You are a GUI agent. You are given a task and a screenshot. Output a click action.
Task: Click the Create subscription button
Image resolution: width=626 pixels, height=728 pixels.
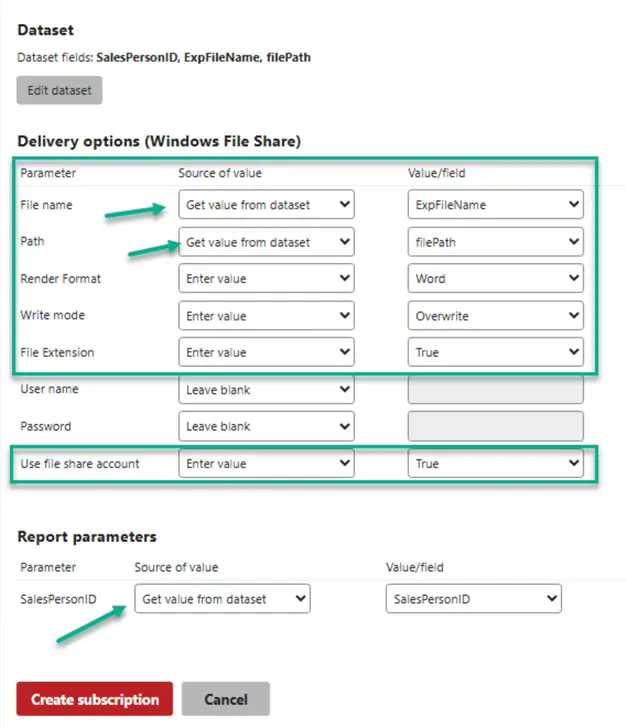(95, 699)
